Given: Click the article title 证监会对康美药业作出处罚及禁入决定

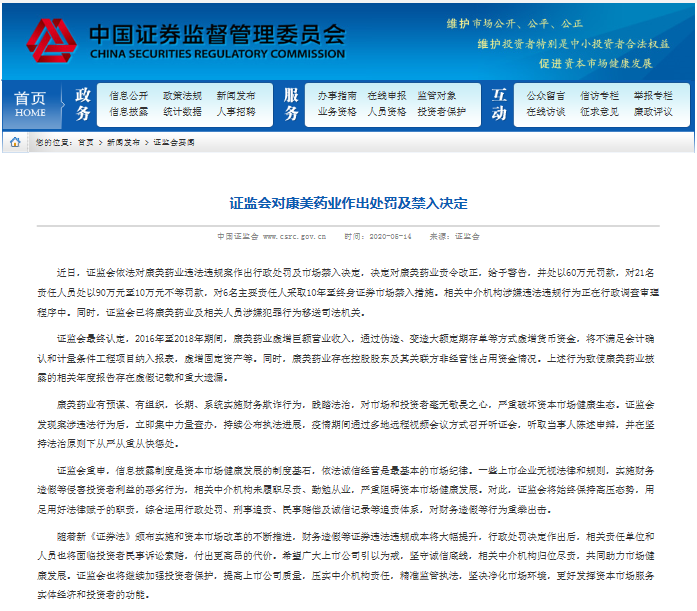Looking at the screenshot, I should point(348,204).
